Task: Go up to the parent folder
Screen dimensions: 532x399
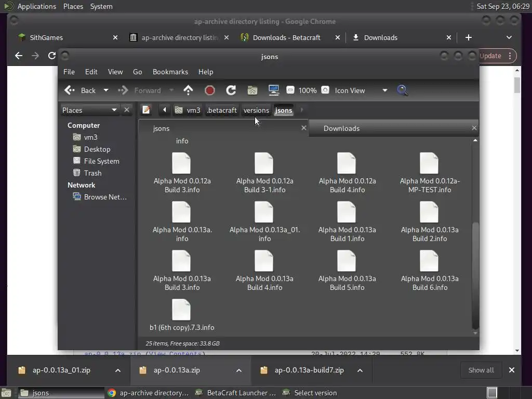Action: click(188, 90)
